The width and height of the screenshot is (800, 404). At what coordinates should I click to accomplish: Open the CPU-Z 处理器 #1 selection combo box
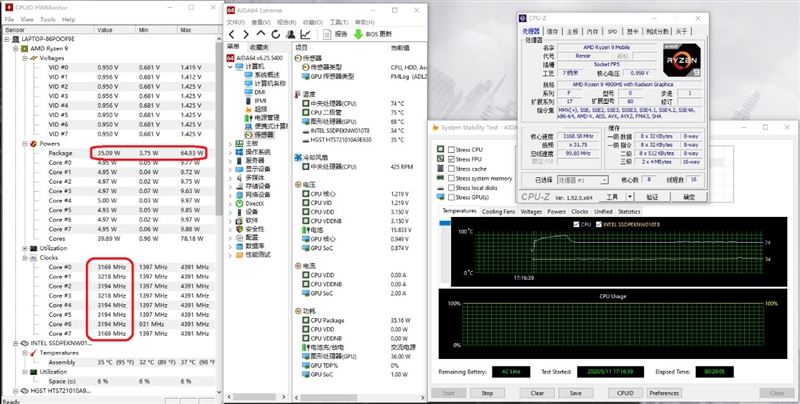[582, 180]
